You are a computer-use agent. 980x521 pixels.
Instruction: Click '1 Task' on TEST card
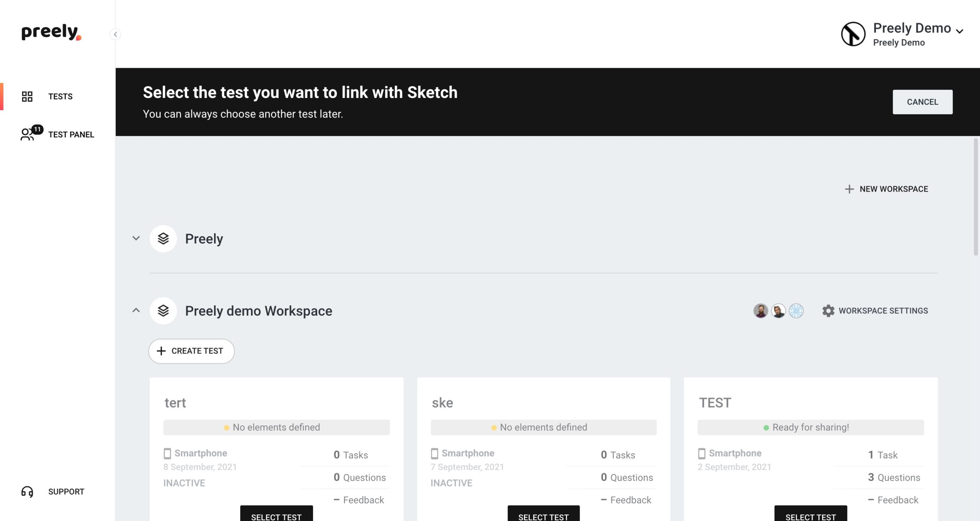pyautogui.click(x=883, y=455)
